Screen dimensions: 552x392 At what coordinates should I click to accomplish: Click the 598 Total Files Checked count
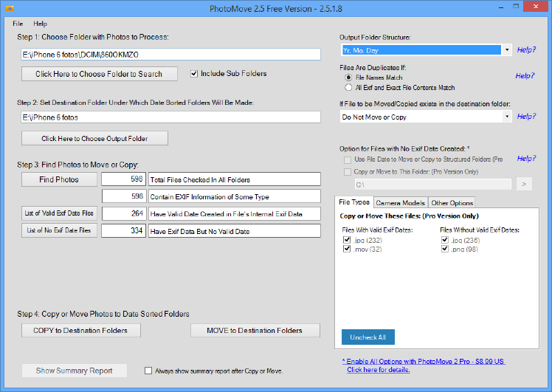pos(123,179)
